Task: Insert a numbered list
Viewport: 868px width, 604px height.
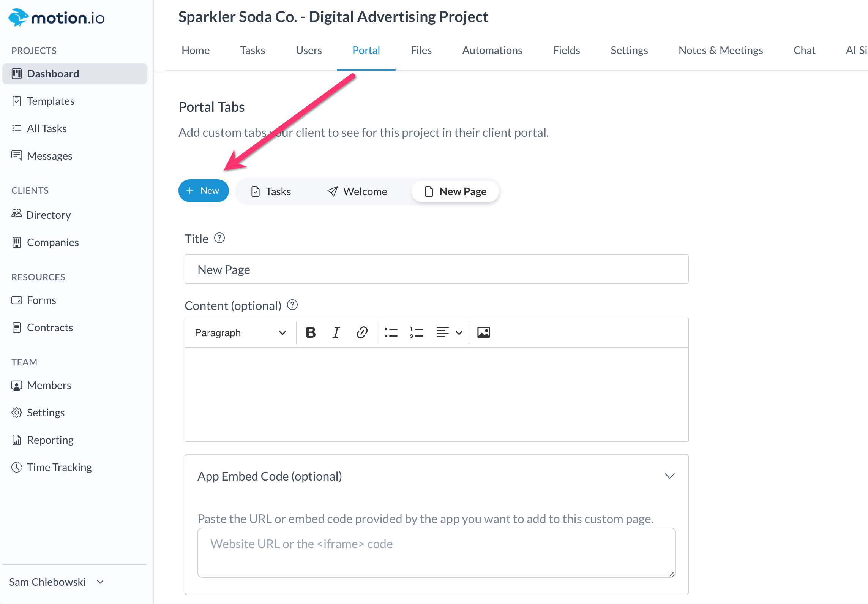Action: (x=416, y=333)
